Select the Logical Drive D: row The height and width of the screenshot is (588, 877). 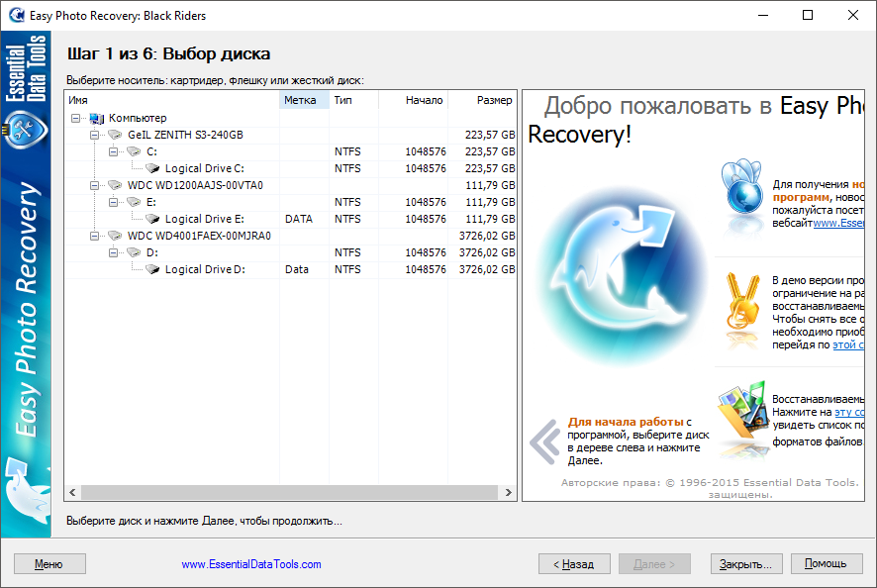tap(290, 269)
